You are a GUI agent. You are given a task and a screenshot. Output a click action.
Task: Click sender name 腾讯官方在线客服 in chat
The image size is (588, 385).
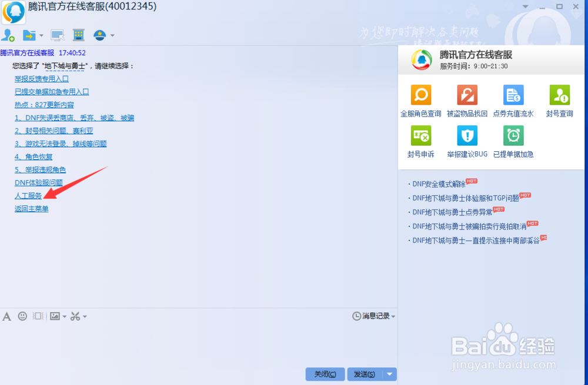pyautogui.click(x=28, y=53)
